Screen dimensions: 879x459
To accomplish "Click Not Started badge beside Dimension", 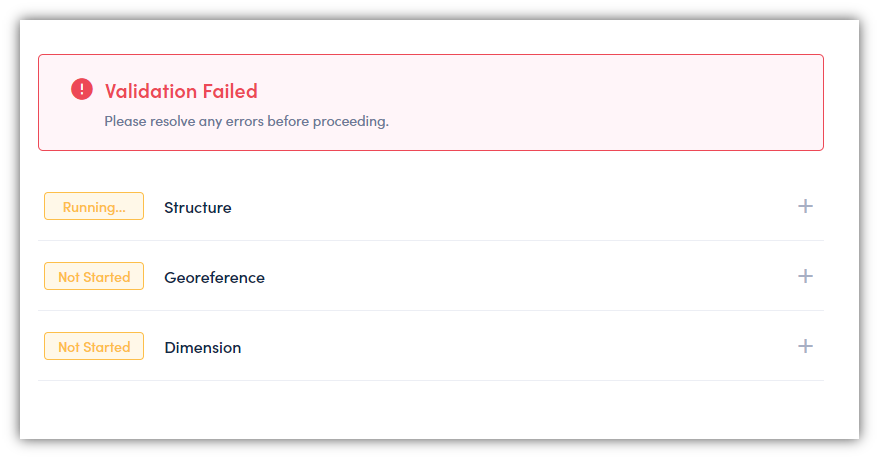I will [94, 346].
